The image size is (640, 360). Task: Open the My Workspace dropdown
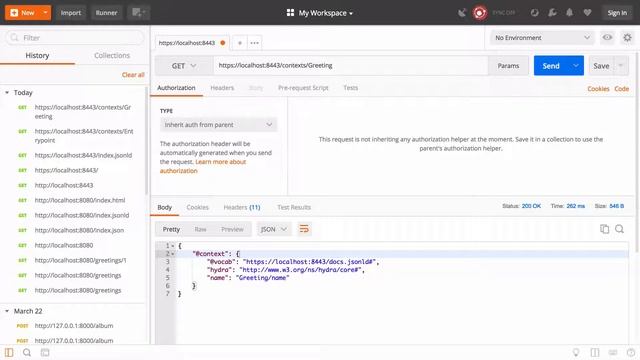(320, 13)
